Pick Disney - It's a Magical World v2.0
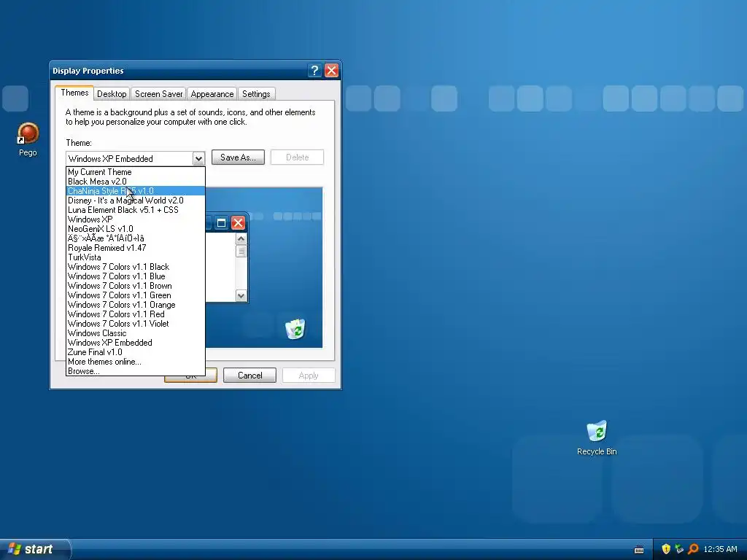The width and height of the screenshot is (747, 560). tap(135, 201)
